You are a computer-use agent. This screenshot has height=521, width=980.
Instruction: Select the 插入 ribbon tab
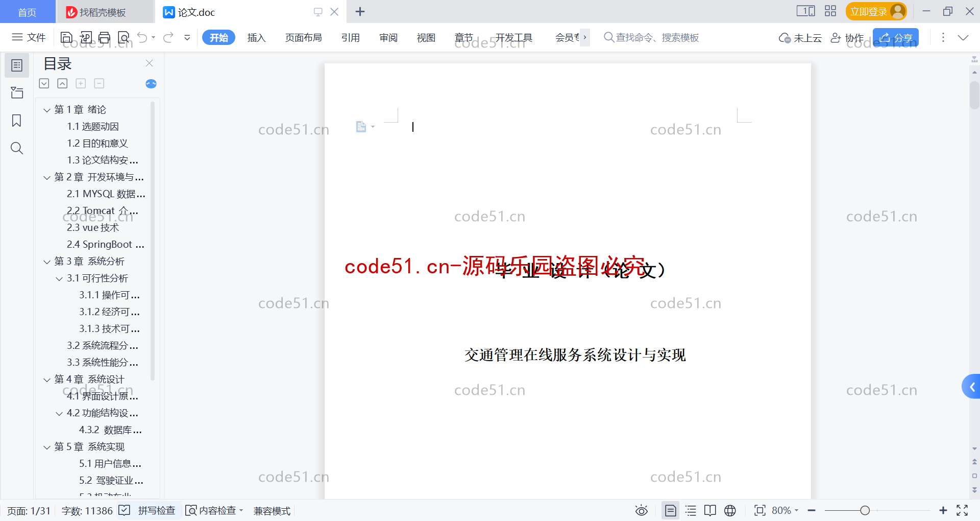[x=256, y=37]
